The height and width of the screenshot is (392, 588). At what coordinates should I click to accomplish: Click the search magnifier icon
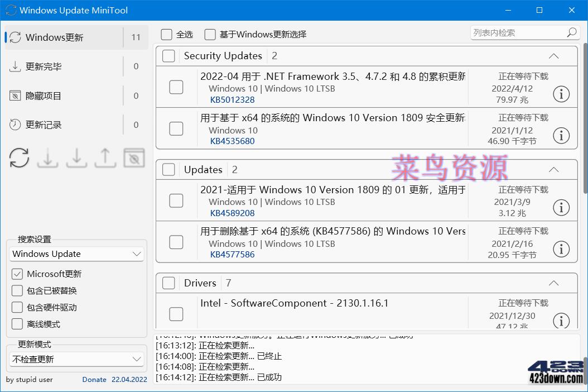[x=571, y=32]
